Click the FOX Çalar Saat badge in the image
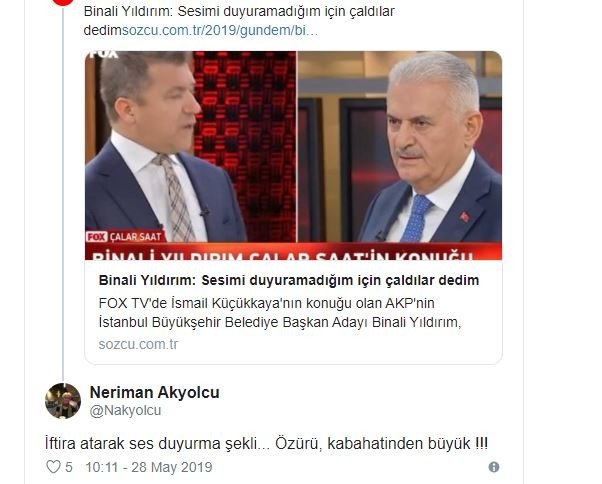The height and width of the screenshot is (484, 602). 125,236
